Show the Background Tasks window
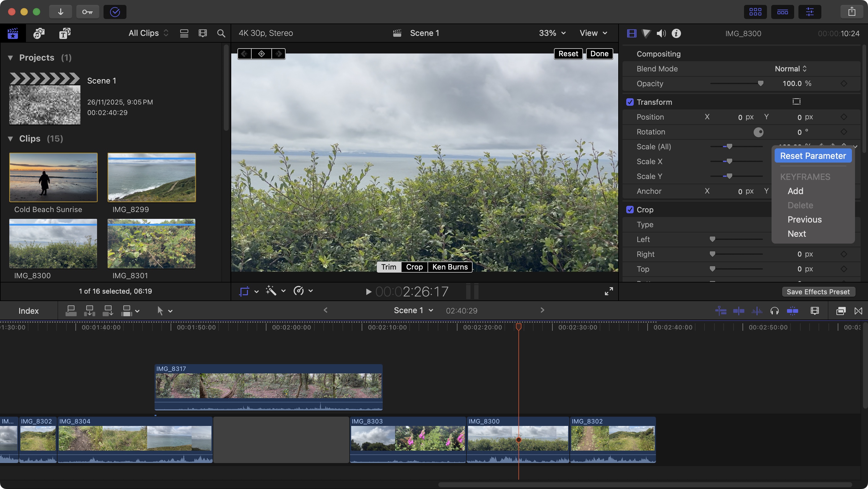The image size is (868, 489). pos(115,12)
